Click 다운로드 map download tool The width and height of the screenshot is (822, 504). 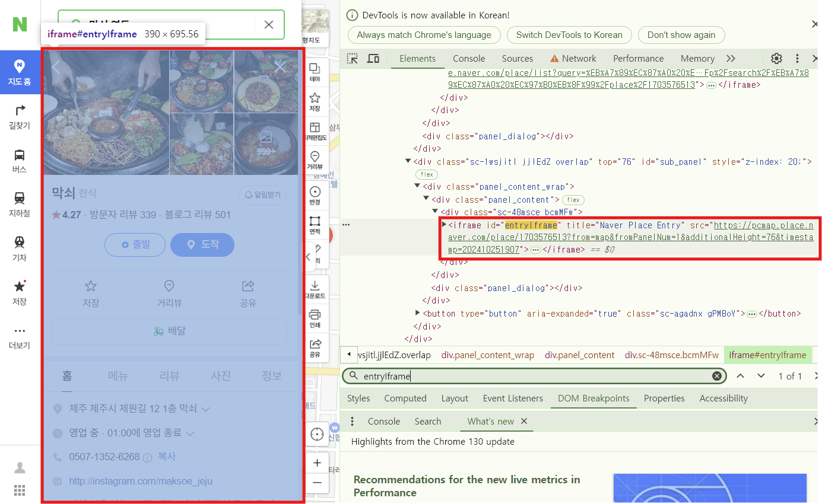[315, 289]
